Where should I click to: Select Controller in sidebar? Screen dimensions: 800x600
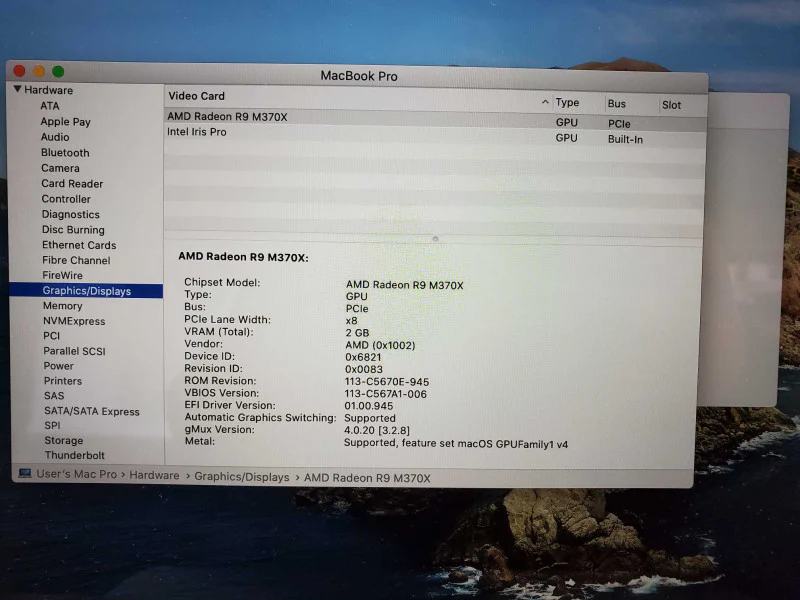click(x=66, y=199)
